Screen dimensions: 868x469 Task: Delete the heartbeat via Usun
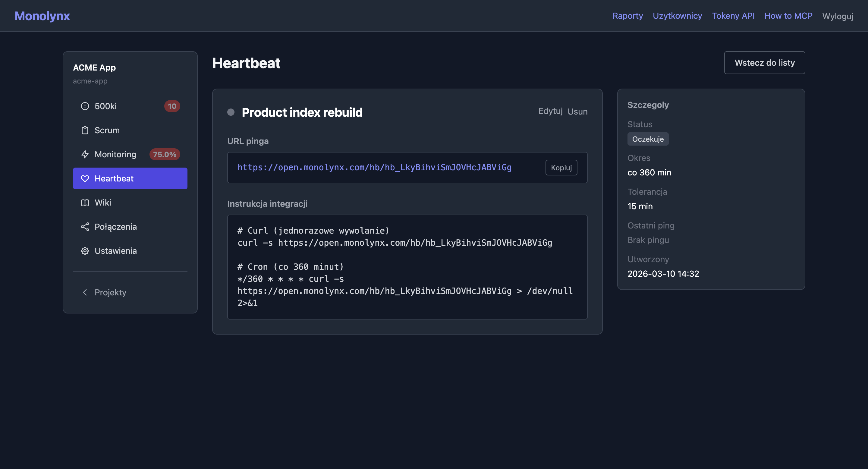click(577, 111)
